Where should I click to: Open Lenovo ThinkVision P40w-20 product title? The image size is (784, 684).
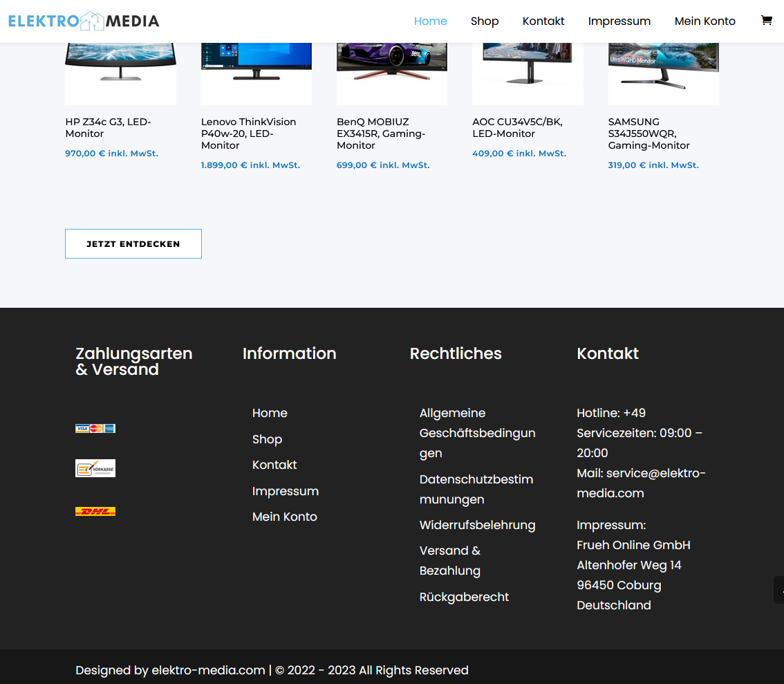pyautogui.click(x=248, y=133)
